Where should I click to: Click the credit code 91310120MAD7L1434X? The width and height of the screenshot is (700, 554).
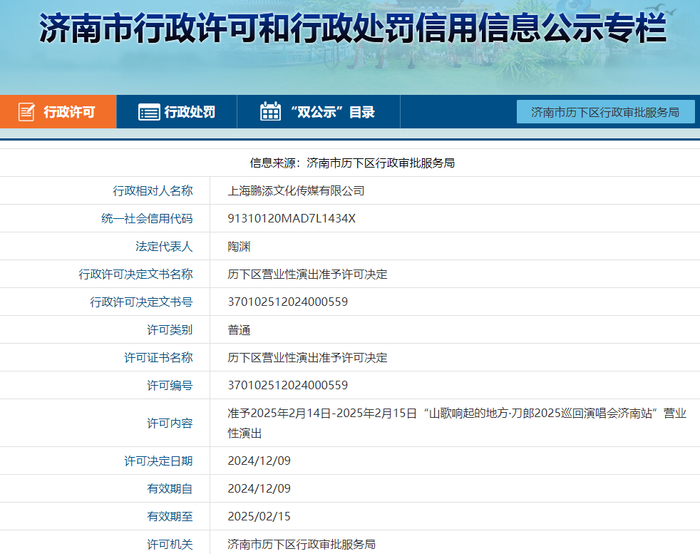pyautogui.click(x=291, y=218)
